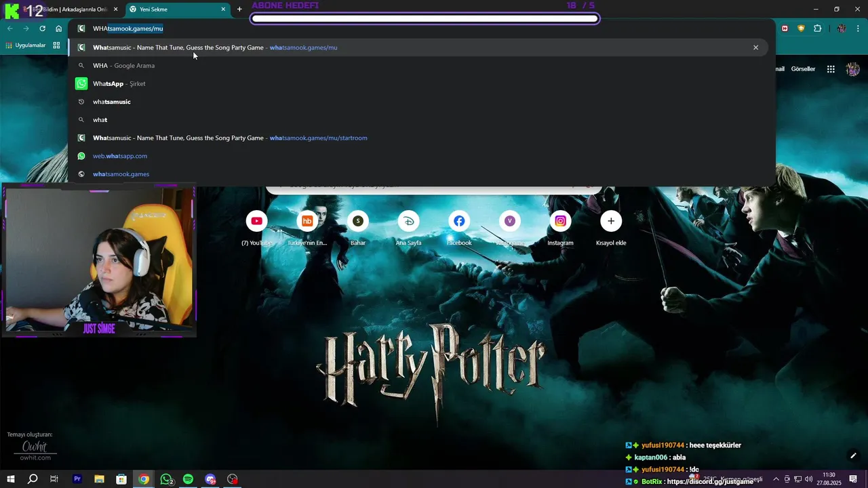The width and height of the screenshot is (868, 488).
Task: Open the Görseller link
Action: click(x=803, y=69)
